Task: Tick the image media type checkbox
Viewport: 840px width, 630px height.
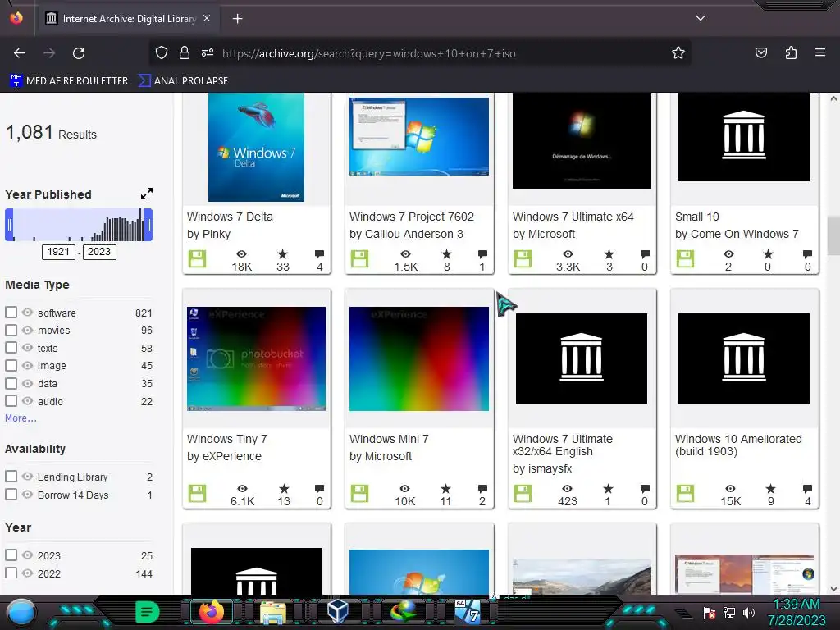Action: (11, 365)
